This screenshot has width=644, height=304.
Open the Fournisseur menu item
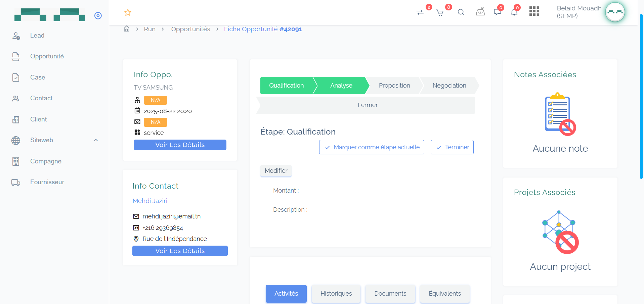47,182
